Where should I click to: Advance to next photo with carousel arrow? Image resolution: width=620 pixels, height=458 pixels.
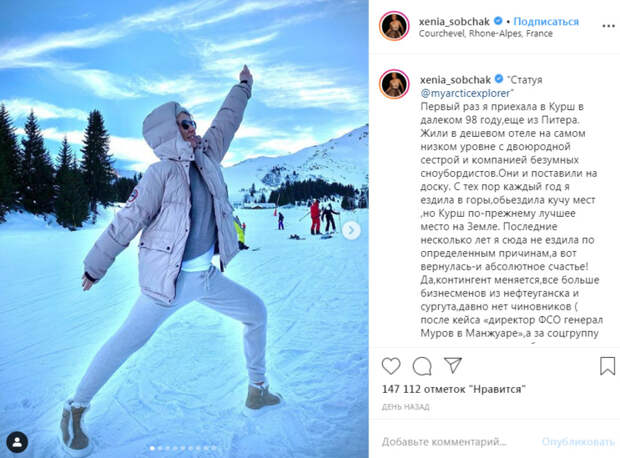point(351,230)
